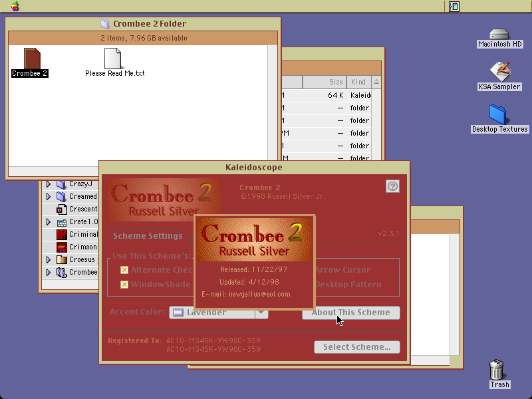The image size is (532, 399).
Task: Toggle sort order button in list header
Action: point(376,82)
